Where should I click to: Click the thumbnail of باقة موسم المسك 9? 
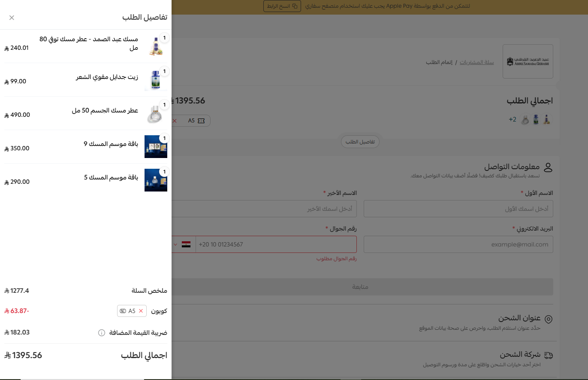(x=156, y=146)
